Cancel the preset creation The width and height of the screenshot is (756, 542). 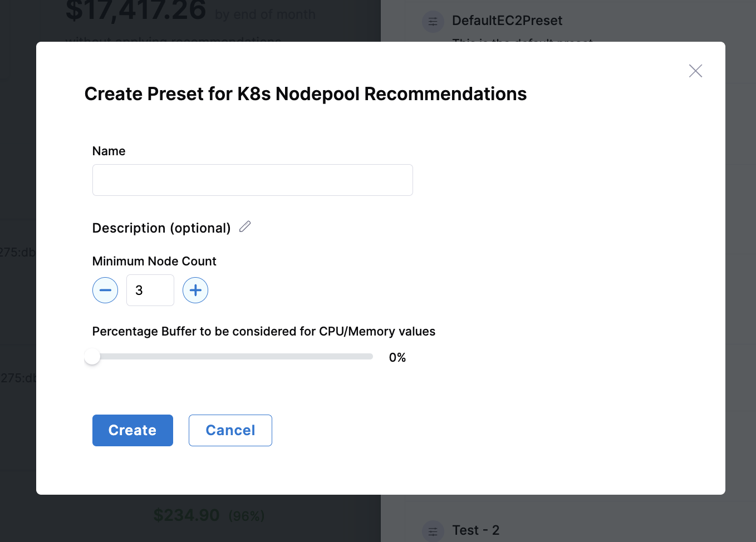(230, 430)
